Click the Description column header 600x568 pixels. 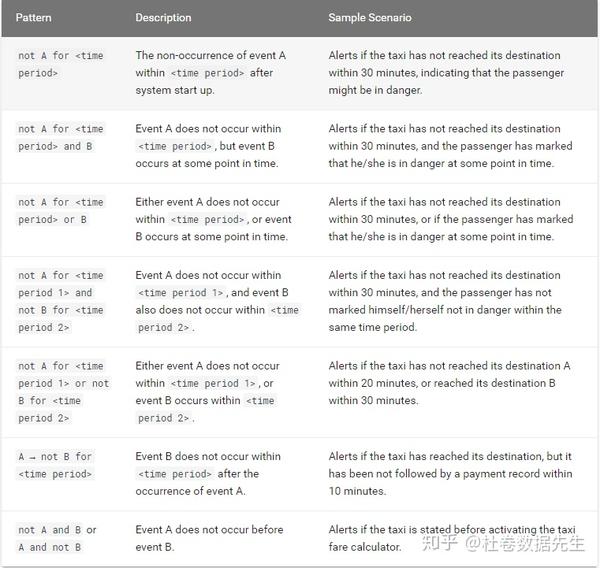[x=163, y=18]
